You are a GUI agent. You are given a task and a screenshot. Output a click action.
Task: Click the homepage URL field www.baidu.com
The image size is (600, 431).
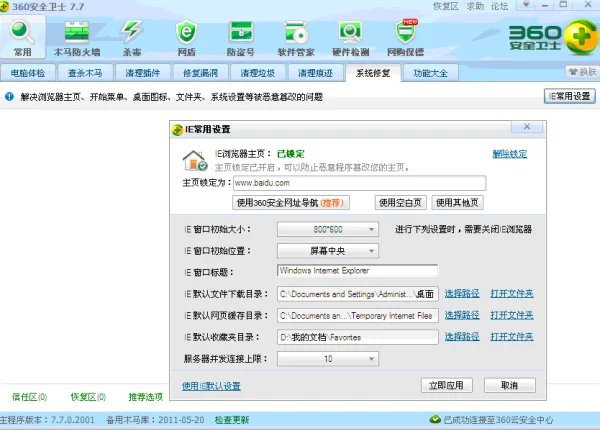(x=360, y=183)
